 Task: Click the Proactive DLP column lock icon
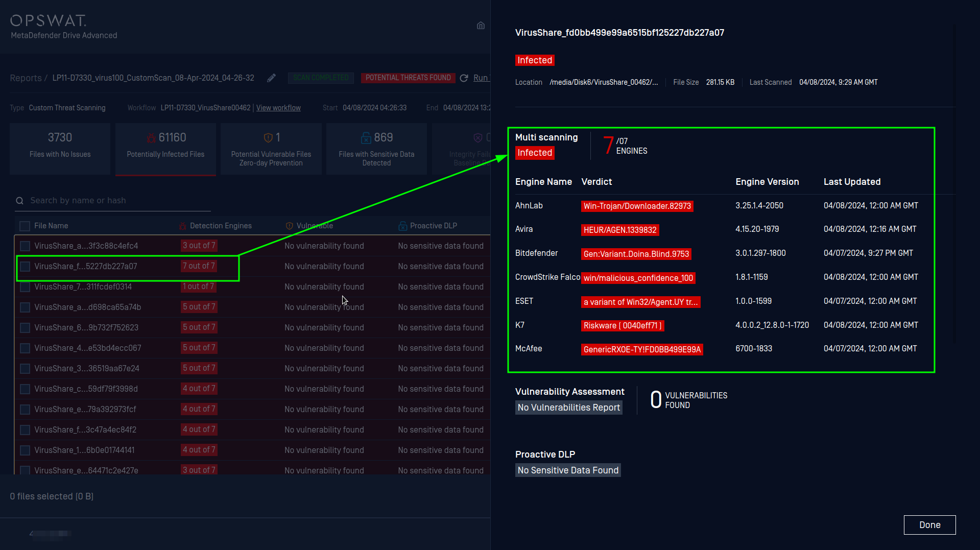(x=403, y=226)
